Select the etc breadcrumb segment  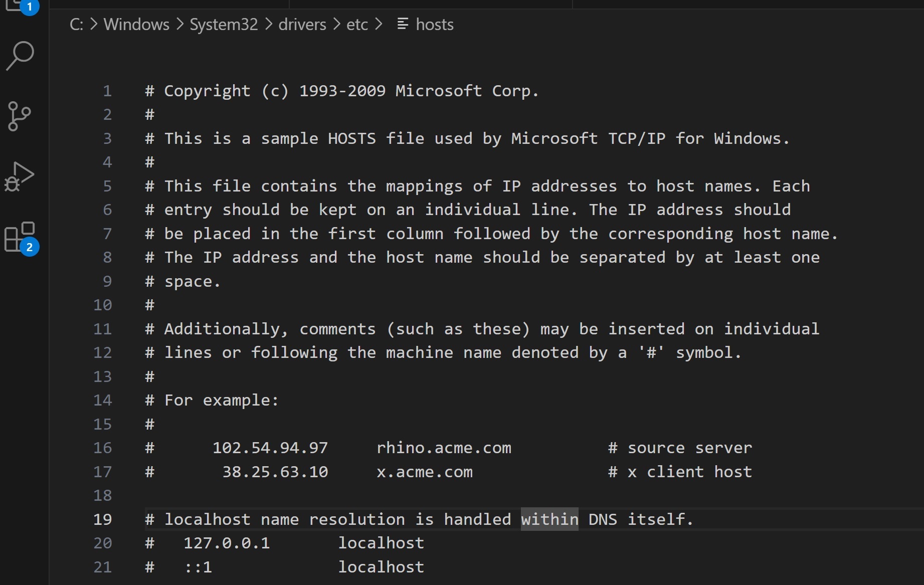tap(357, 24)
